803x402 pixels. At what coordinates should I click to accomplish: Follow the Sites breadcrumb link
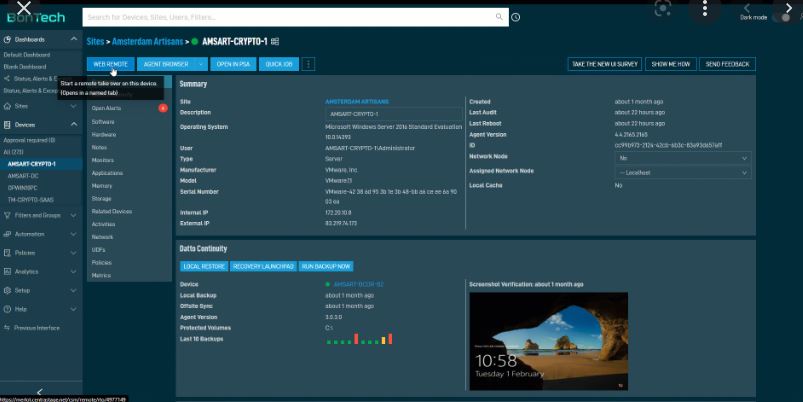(x=95, y=41)
